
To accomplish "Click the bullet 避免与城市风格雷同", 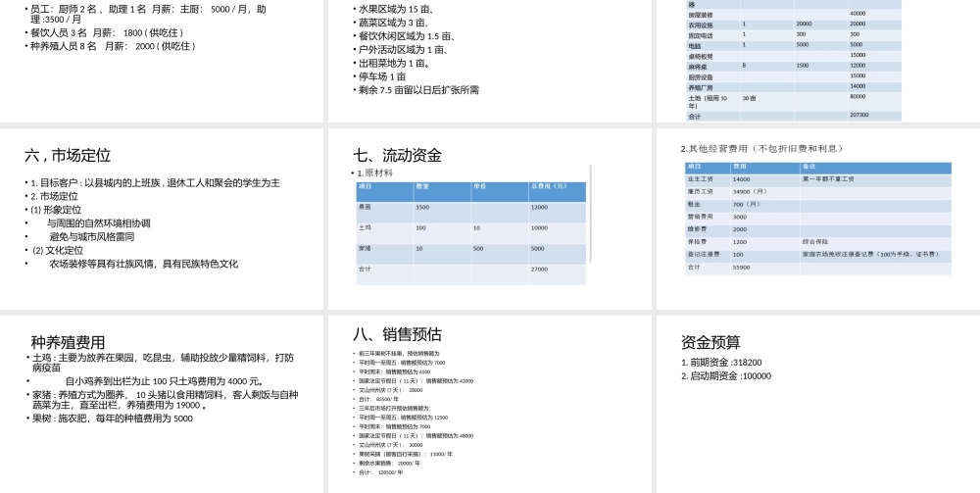I will click(92, 237).
